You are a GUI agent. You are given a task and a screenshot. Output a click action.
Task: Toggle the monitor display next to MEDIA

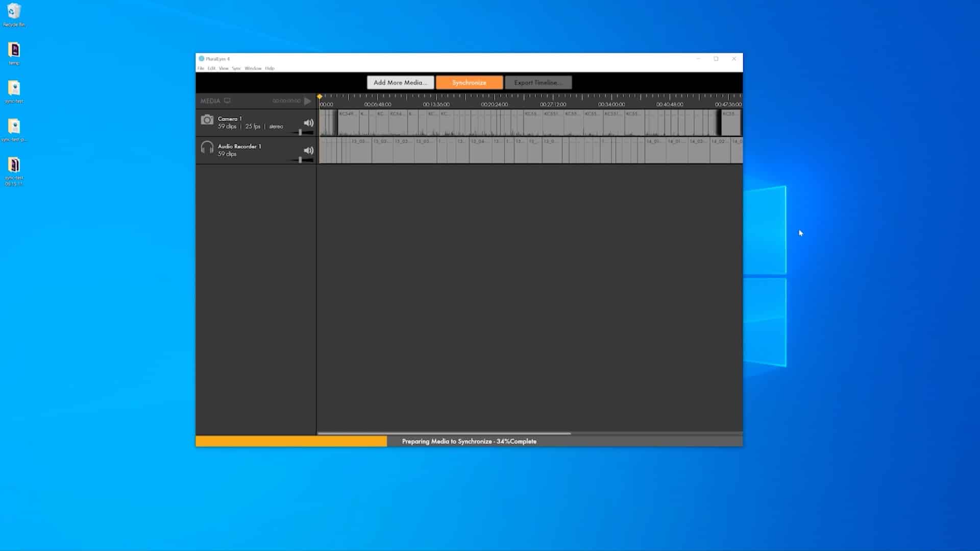tap(228, 101)
